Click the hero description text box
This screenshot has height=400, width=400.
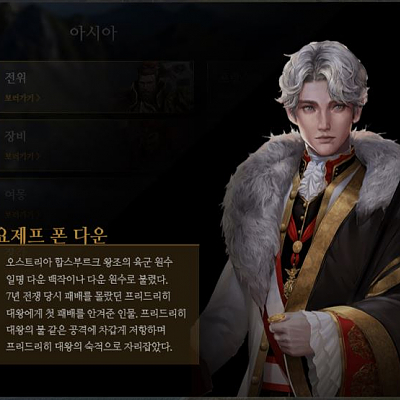[x=99, y=305]
